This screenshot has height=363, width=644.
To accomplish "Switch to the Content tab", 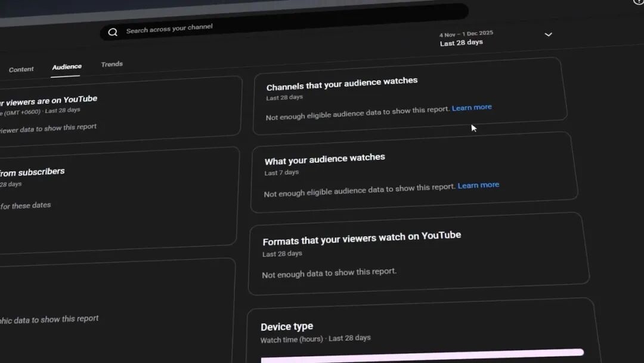I will (21, 70).
